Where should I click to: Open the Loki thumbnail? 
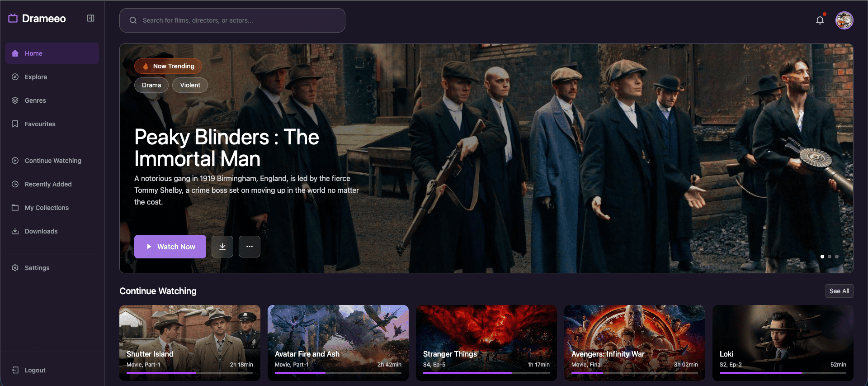click(x=783, y=343)
